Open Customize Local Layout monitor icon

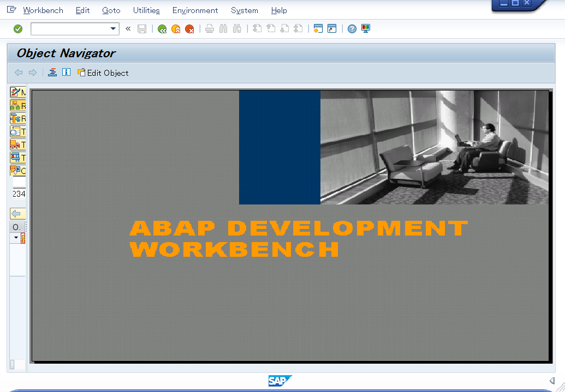click(366, 29)
